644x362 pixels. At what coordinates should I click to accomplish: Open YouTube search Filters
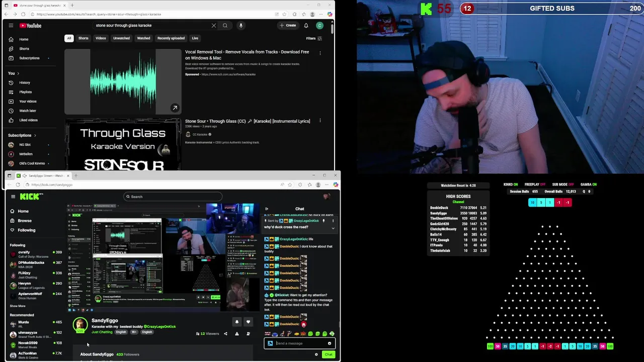314,38
